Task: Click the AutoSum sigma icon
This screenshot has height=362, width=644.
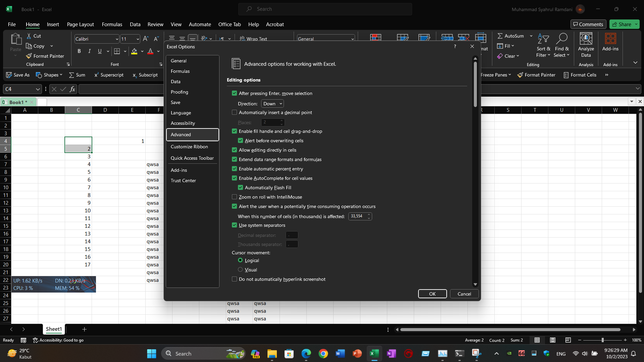Action: (500, 36)
